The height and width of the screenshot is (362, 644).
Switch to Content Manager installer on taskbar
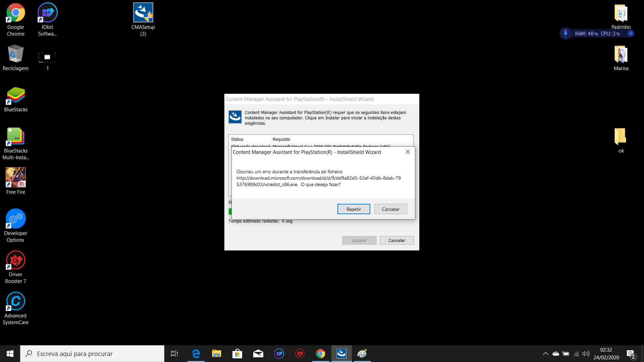click(x=341, y=354)
